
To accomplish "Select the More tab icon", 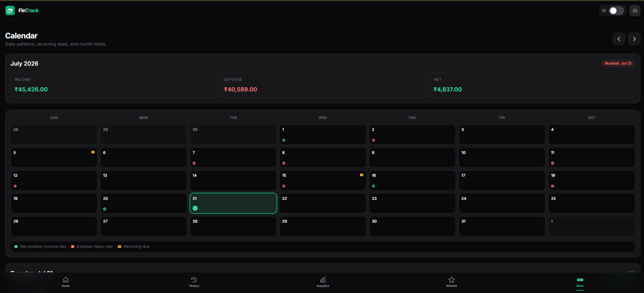I will [x=580, y=280].
